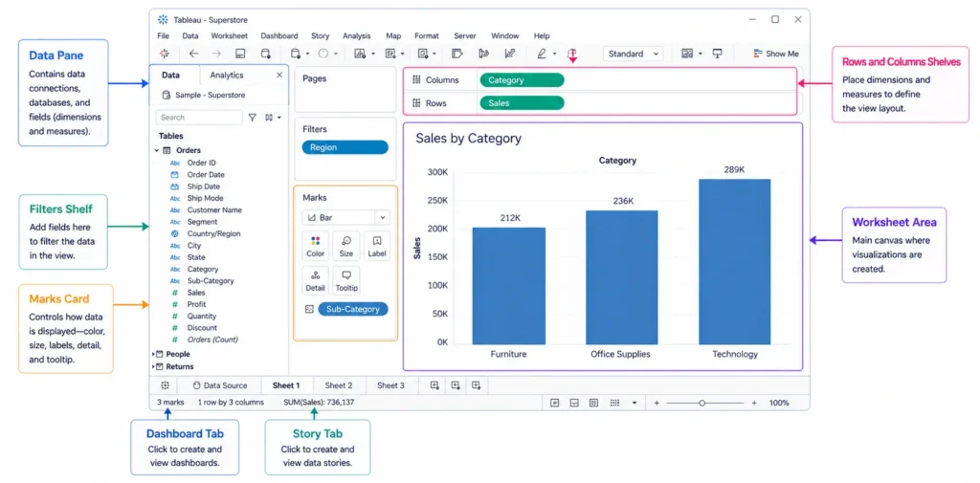The height and width of the screenshot is (483, 980).
Task: Switch to the Sheet 3 tab
Action: 390,385
